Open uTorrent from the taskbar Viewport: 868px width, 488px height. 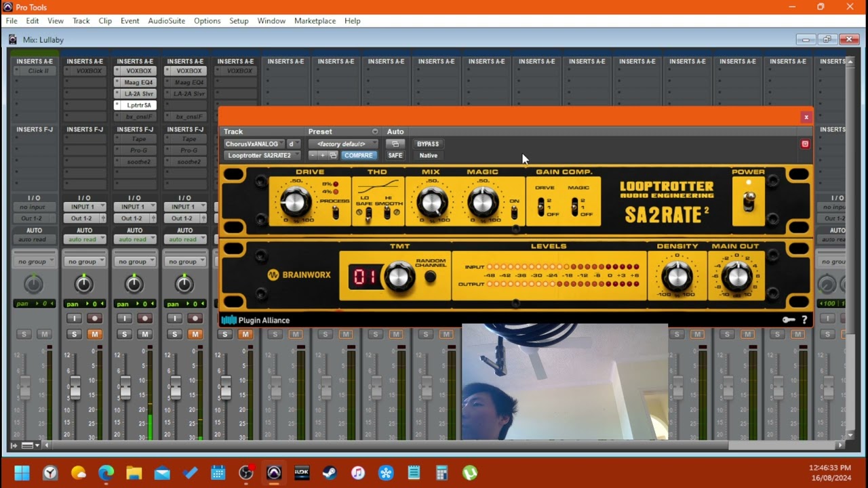click(469, 472)
